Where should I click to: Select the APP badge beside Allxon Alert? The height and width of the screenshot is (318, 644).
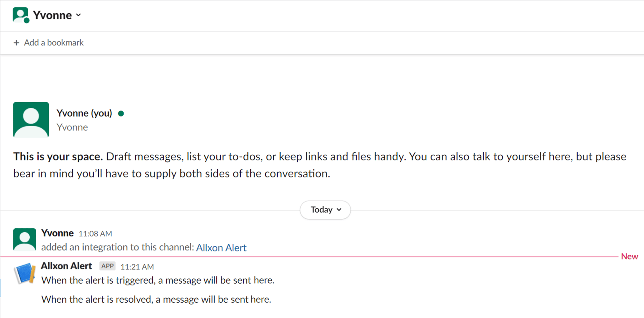pos(107,266)
